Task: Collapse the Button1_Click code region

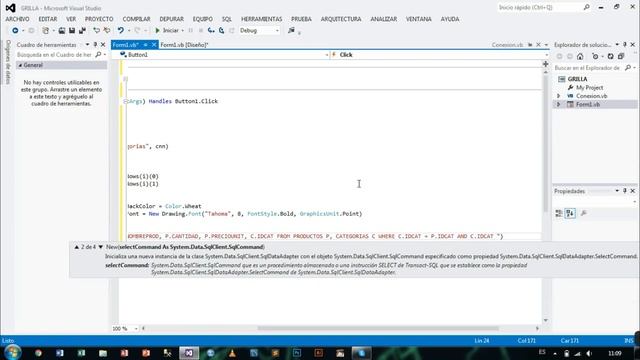Action: point(126,101)
